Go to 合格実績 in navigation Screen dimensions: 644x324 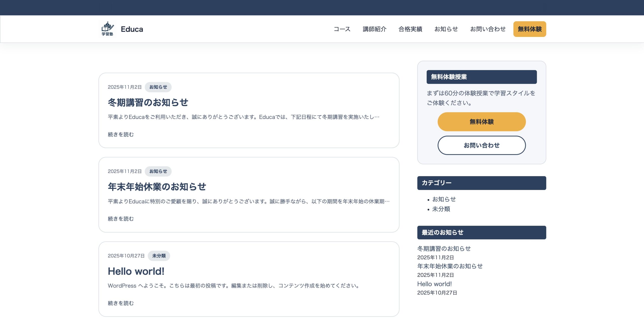[410, 29]
